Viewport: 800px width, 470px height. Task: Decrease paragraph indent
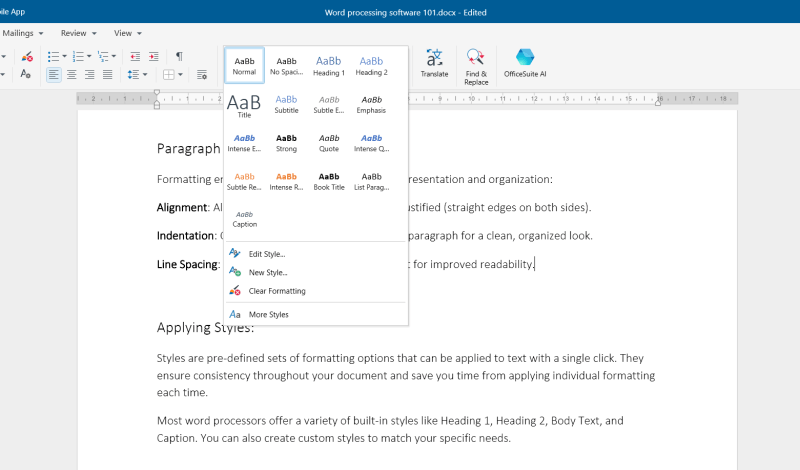click(133, 56)
